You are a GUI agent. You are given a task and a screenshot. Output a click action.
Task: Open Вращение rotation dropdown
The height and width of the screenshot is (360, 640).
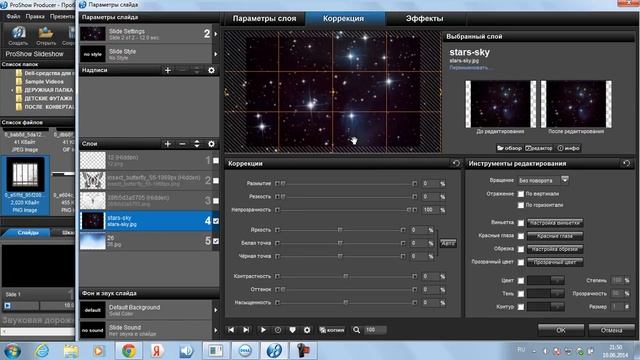564,180
